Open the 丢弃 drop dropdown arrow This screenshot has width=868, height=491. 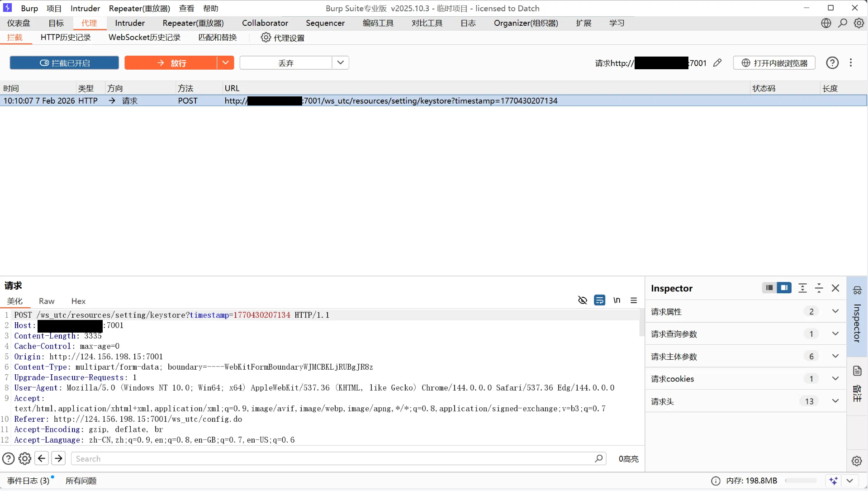[341, 62]
